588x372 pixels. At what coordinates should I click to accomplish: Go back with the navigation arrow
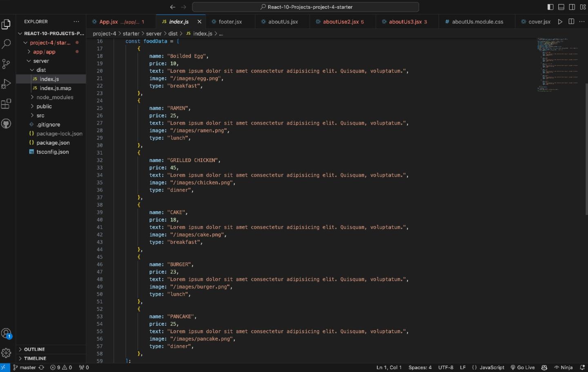click(x=173, y=7)
